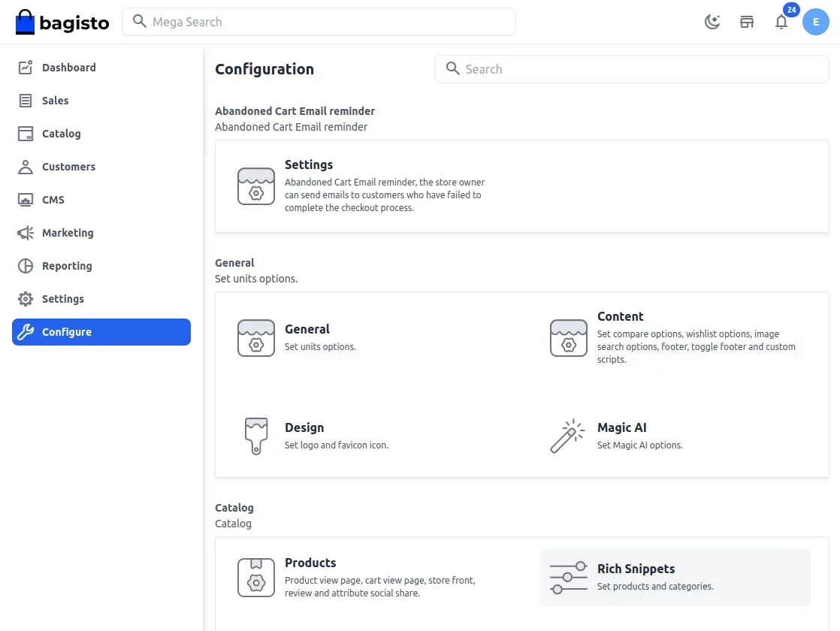Image resolution: width=840 pixels, height=631 pixels.
Task: Open Customers menu label
Action: pyautogui.click(x=68, y=167)
